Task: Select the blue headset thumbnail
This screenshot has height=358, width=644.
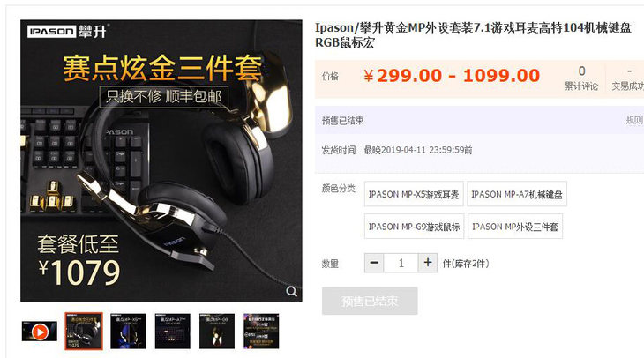Action: pyautogui.click(x=128, y=332)
